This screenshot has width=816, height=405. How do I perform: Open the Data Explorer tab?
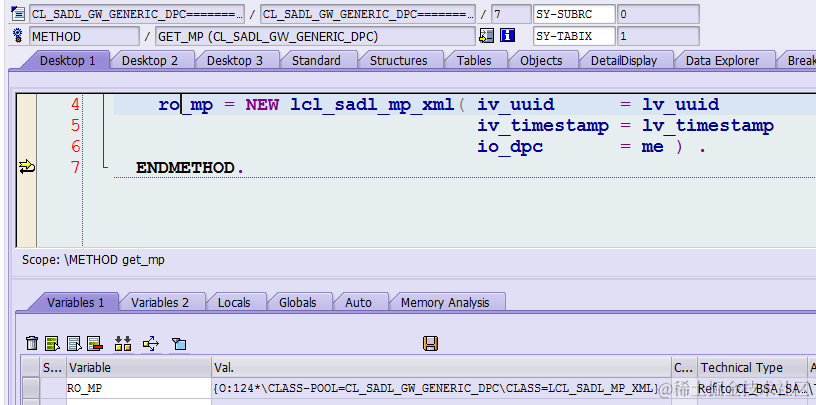click(x=722, y=60)
